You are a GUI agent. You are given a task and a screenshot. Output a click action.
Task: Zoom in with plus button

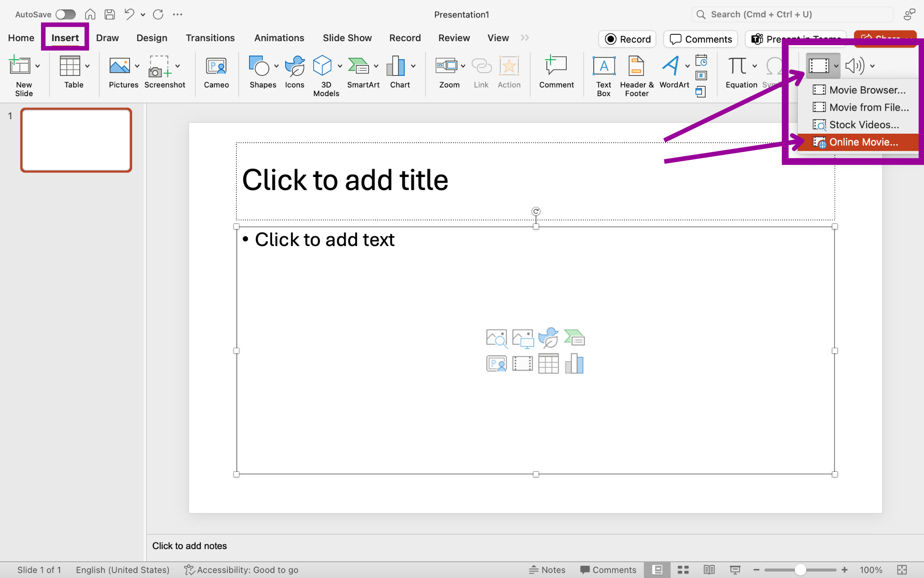(845, 570)
